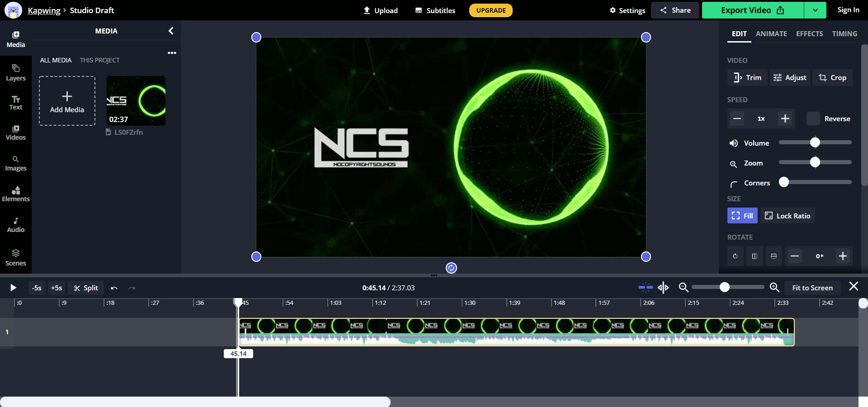Open the Subtitles tool
868x407 pixels.
point(435,10)
